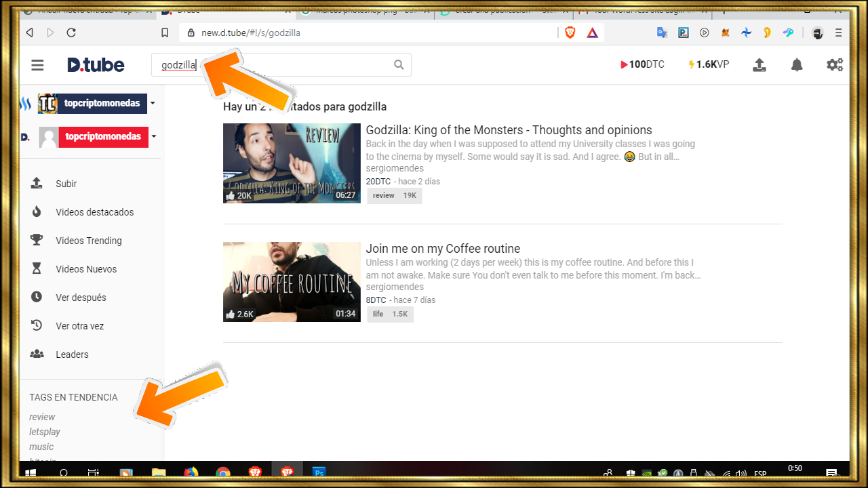This screenshot has width=868, height=488.
Task: Open Ver otra vez in the sidebar
Action: point(80,326)
